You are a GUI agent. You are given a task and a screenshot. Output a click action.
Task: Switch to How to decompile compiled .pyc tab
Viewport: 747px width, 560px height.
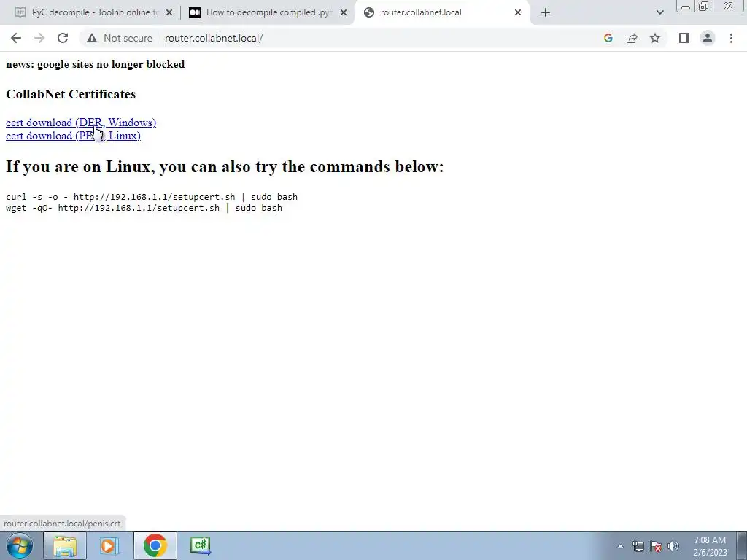point(269,12)
